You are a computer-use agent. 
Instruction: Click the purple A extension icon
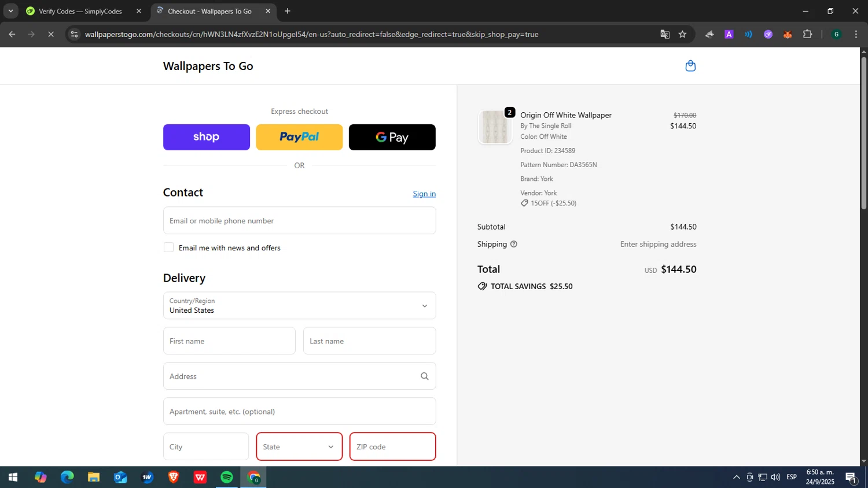pos(729,34)
